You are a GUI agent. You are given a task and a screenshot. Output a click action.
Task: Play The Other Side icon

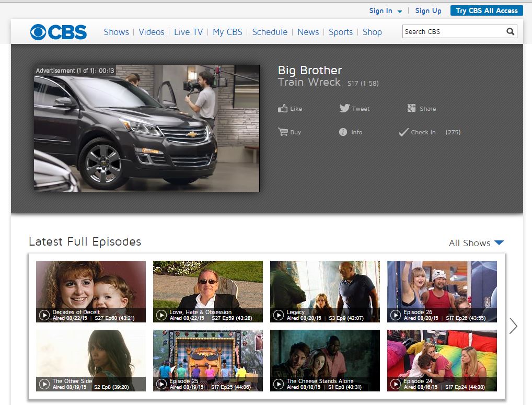[x=44, y=384]
